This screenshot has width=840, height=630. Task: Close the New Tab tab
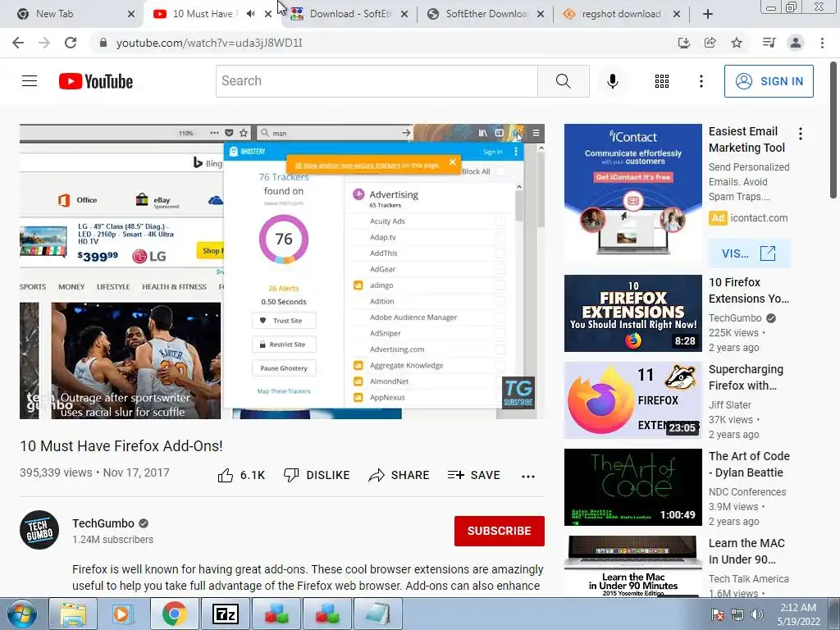tap(131, 14)
